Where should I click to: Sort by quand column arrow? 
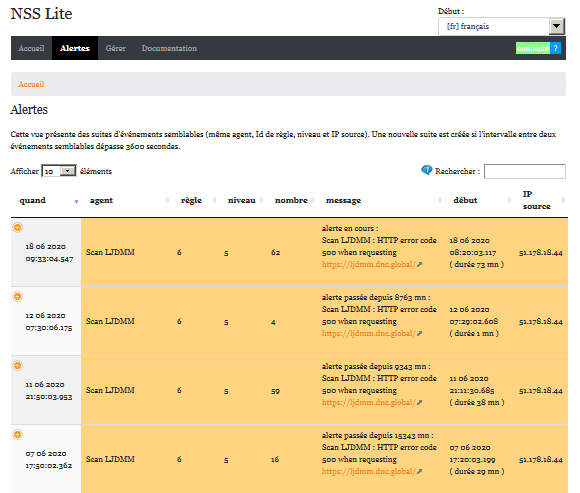(76, 202)
